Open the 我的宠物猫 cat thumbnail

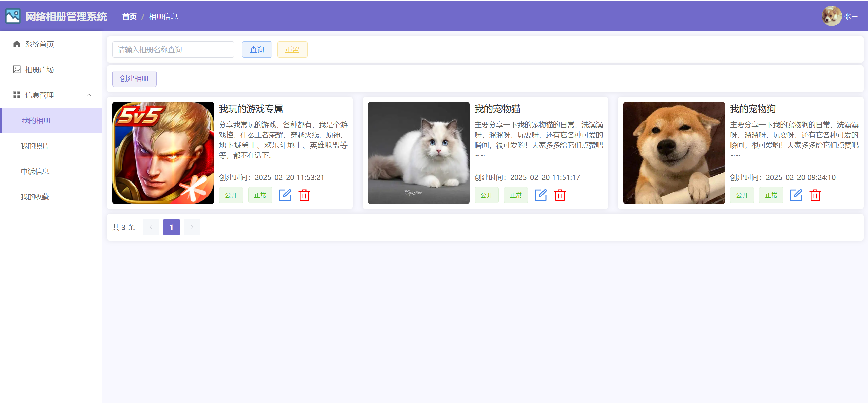point(418,153)
